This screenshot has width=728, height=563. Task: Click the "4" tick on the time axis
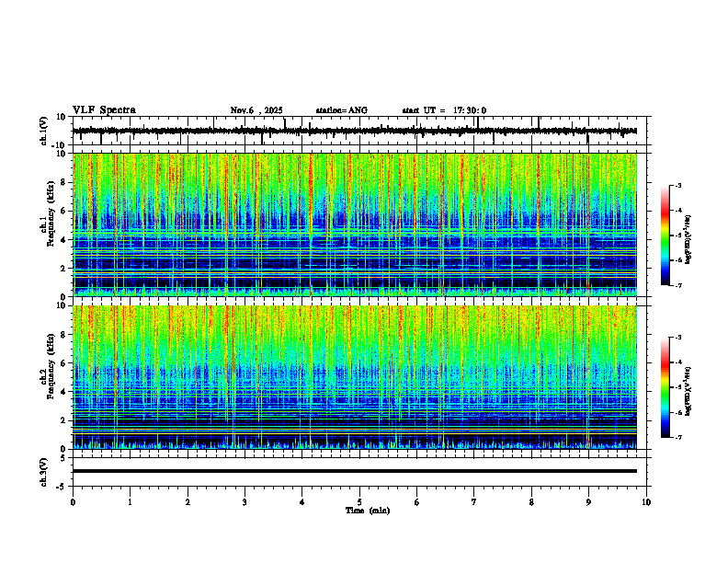point(302,502)
